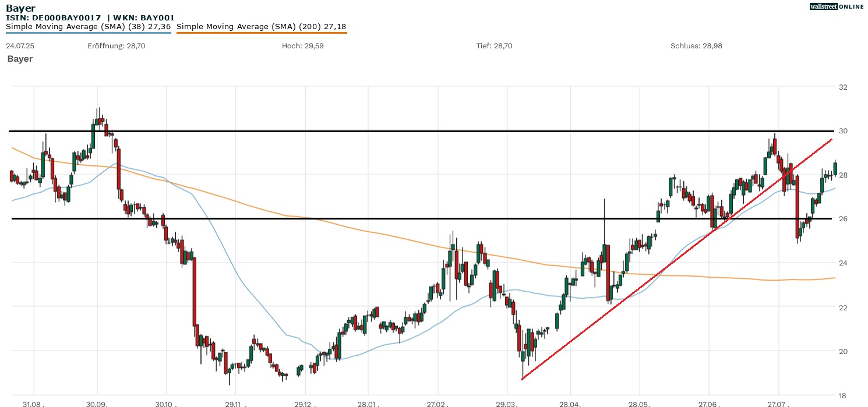
Task: Click the orange SMA 200 legend underline
Action: point(261,33)
